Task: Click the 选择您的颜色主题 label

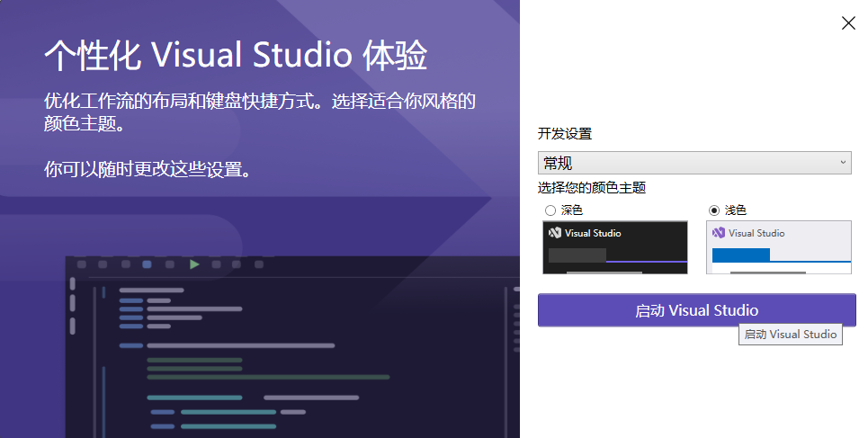Action: point(592,188)
